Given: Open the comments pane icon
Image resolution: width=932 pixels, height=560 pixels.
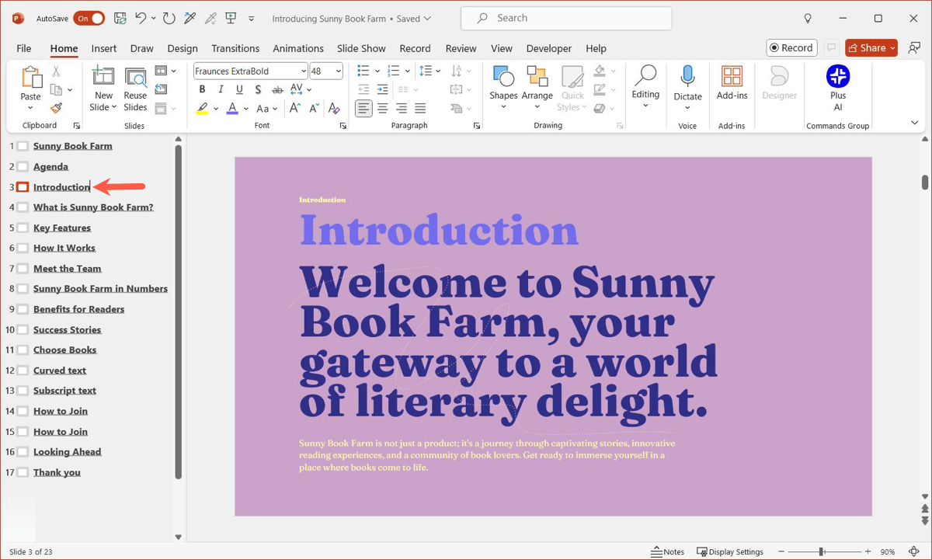Looking at the screenshot, I should (x=831, y=48).
